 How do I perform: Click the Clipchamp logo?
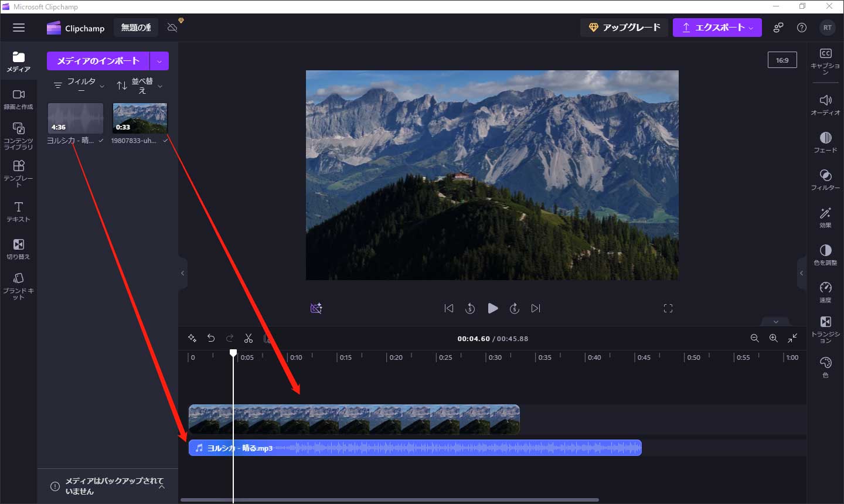pyautogui.click(x=76, y=28)
